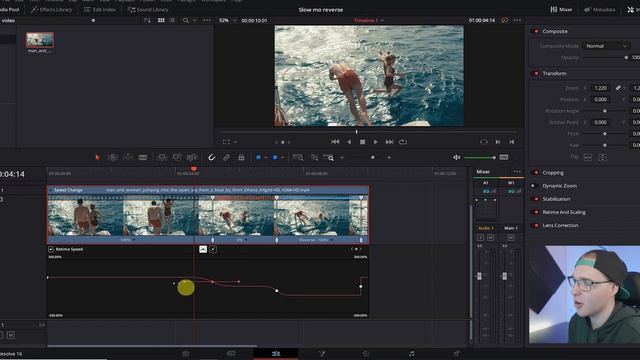The image size is (640, 360).
Task: Toggle timeline Snapping magnet icon
Action: [211, 158]
